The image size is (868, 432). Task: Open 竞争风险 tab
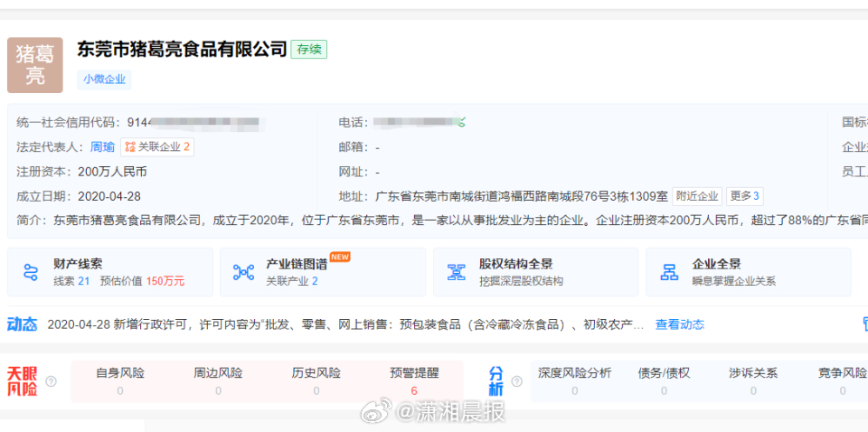point(843,381)
